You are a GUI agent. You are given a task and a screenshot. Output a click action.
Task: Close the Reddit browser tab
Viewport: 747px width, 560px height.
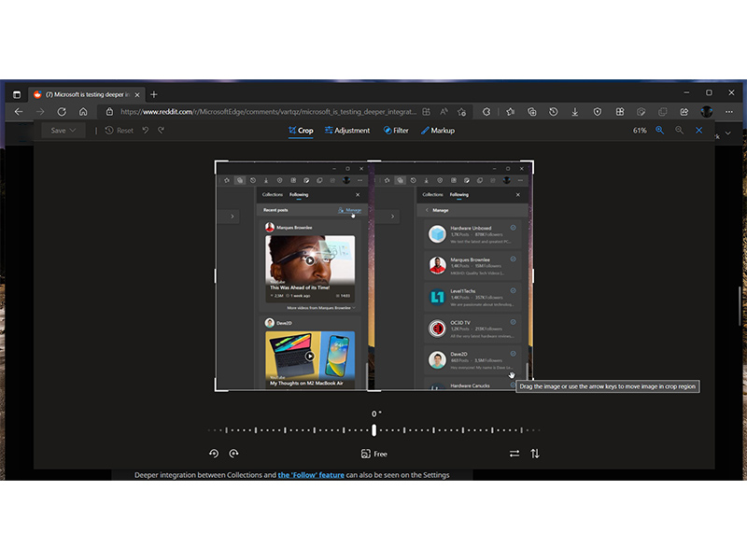[x=137, y=95]
